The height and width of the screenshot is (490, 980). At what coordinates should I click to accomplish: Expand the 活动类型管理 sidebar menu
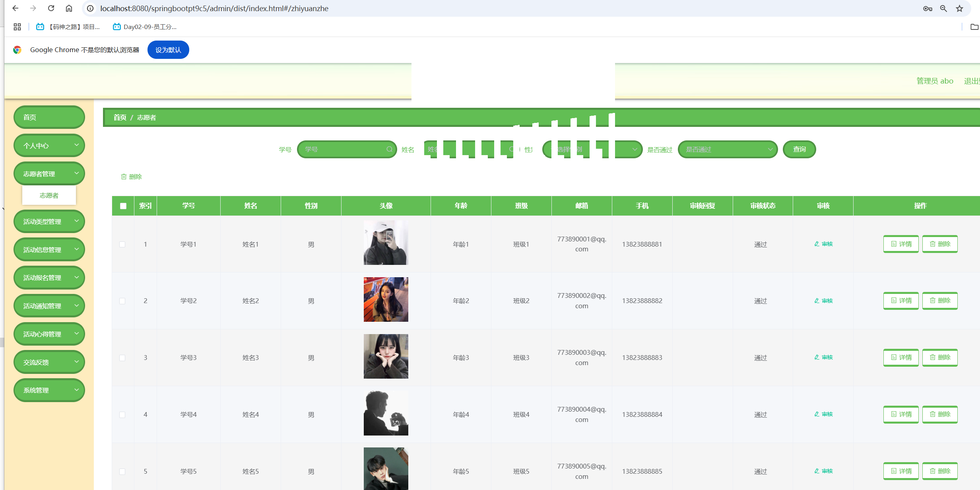click(x=49, y=222)
